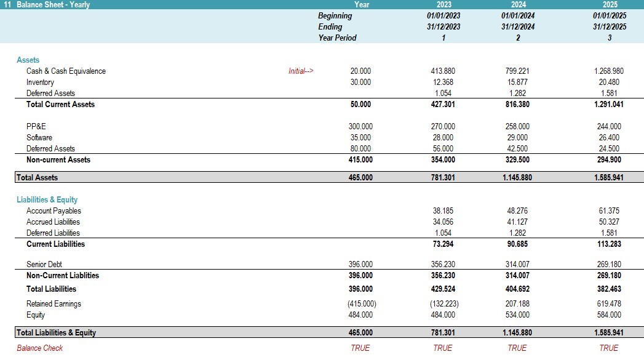Select the 2023 ending date 31/12/2023
The height and width of the screenshot is (357, 644).
443,26
